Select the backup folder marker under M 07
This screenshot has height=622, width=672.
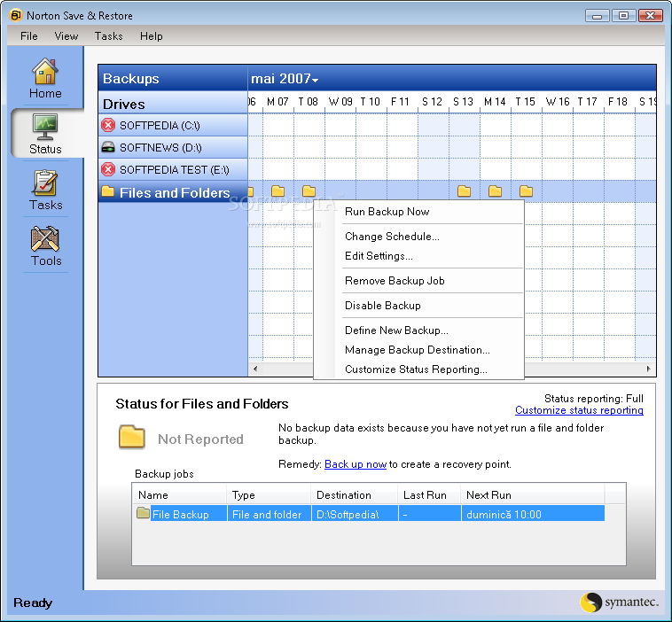[278, 191]
